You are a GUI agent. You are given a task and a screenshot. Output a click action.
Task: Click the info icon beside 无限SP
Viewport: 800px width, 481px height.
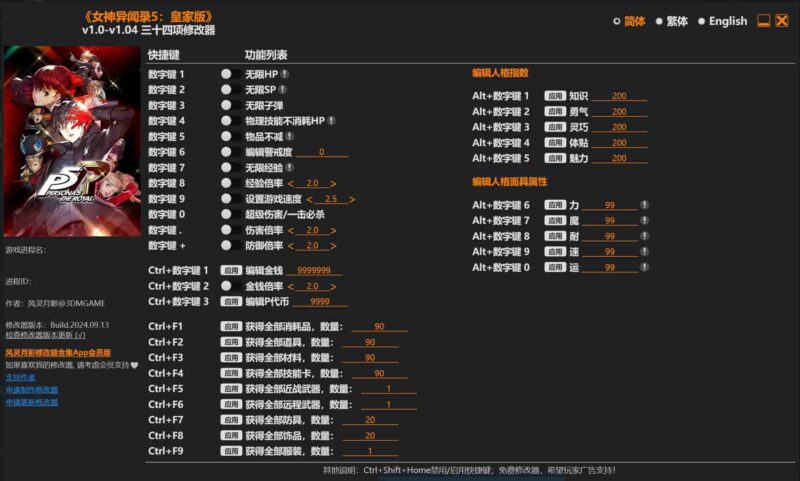(283, 89)
